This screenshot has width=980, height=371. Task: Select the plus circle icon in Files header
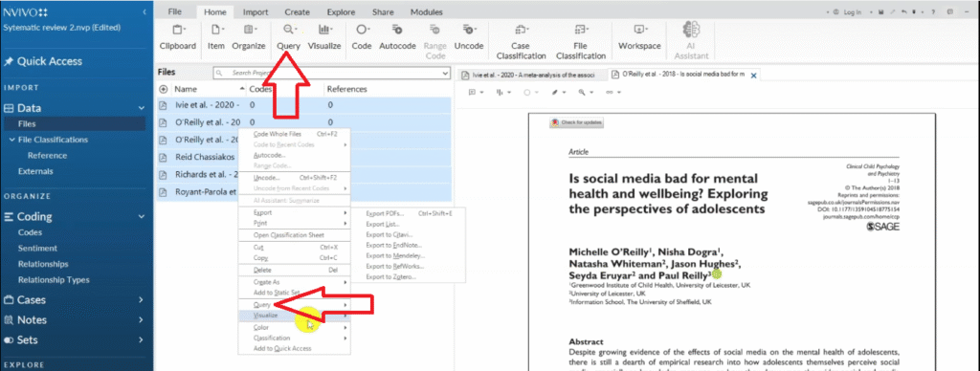click(164, 89)
